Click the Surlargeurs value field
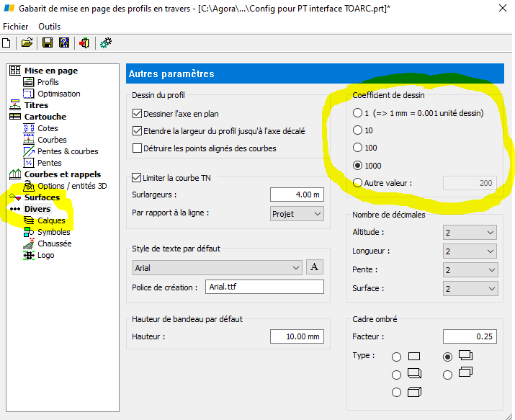This screenshot has width=515, height=420. point(297,195)
